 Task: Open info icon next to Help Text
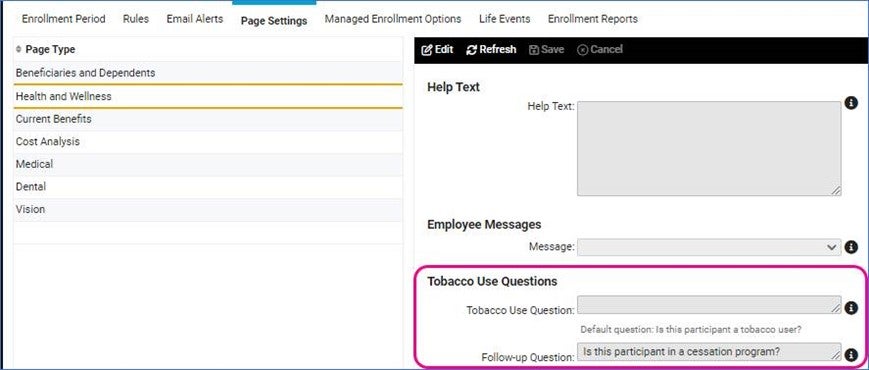pyautogui.click(x=851, y=102)
